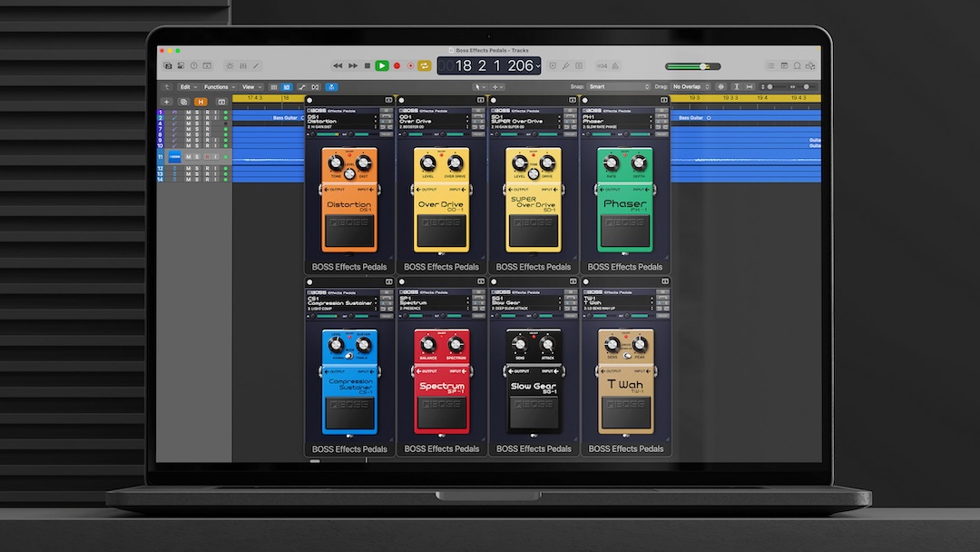The image size is (980, 552).
Task: Click the Compression Sustainer mode switch
Action: coord(348,356)
